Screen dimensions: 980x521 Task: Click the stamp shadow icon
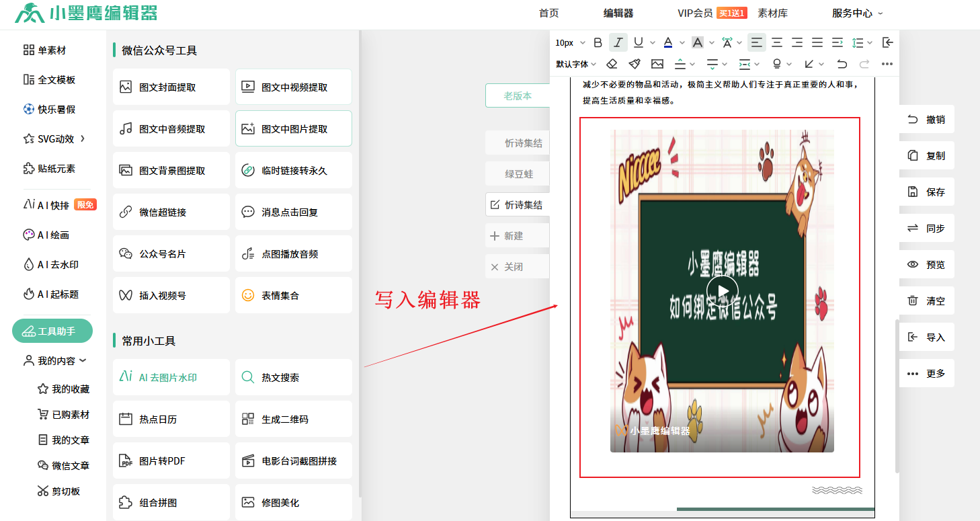[x=777, y=64]
